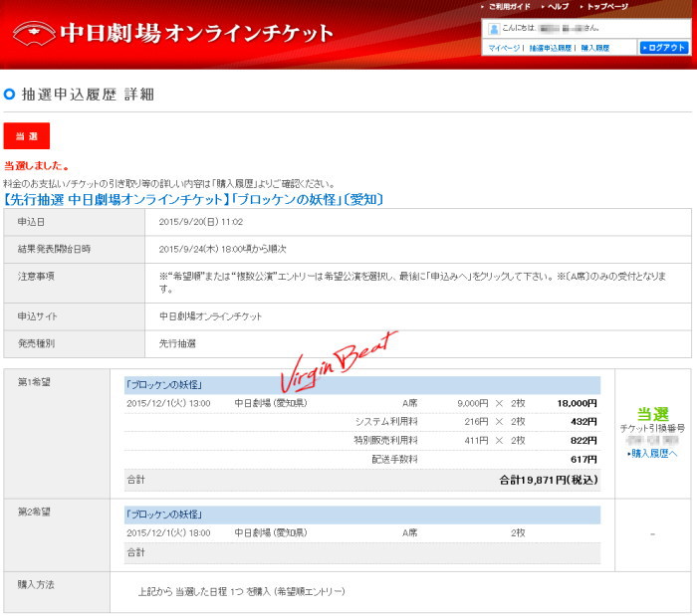
Task: Click the 申込日 value 2015/9/20(日) 11:02
Action: pos(201,222)
